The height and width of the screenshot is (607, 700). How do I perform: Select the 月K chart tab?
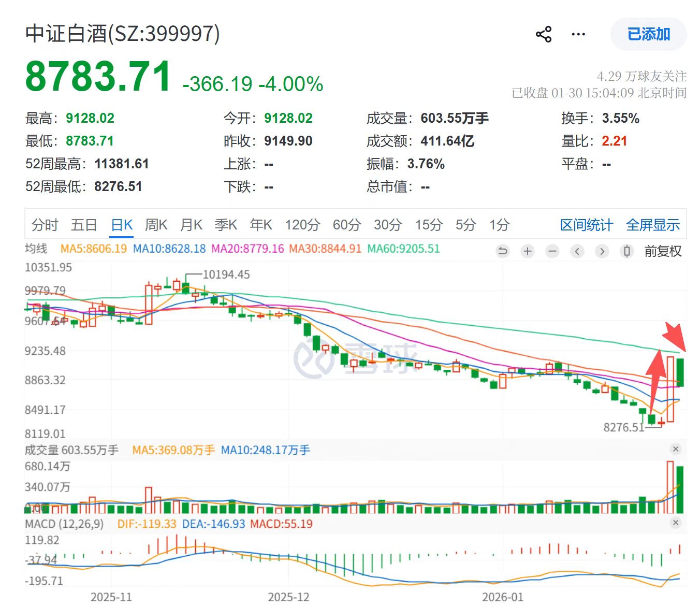[191, 225]
